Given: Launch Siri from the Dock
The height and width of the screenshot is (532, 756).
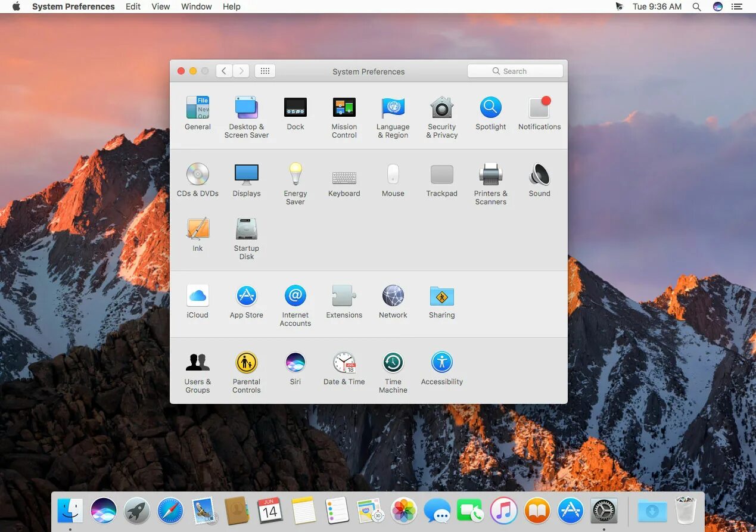Looking at the screenshot, I should [104, 511].
